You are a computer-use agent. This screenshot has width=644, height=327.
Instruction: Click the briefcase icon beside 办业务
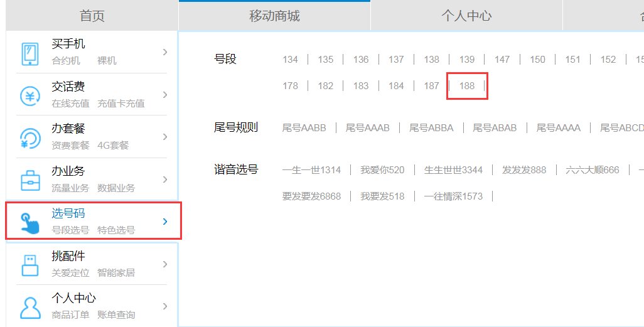(x=30, y=181)
